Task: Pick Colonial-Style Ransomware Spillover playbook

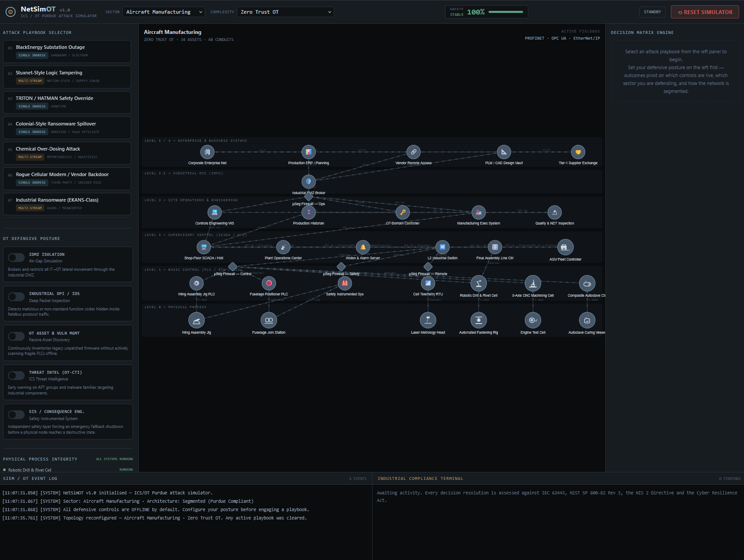Action: click(67, 128)
